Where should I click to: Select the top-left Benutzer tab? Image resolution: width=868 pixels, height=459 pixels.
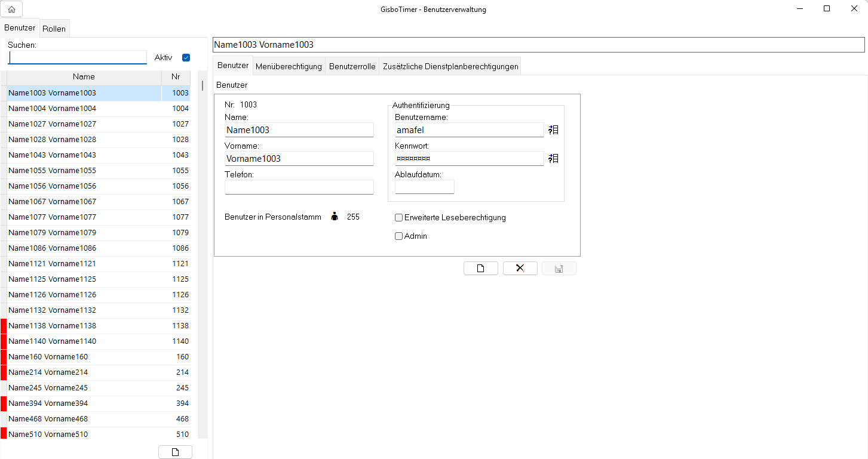20,28
